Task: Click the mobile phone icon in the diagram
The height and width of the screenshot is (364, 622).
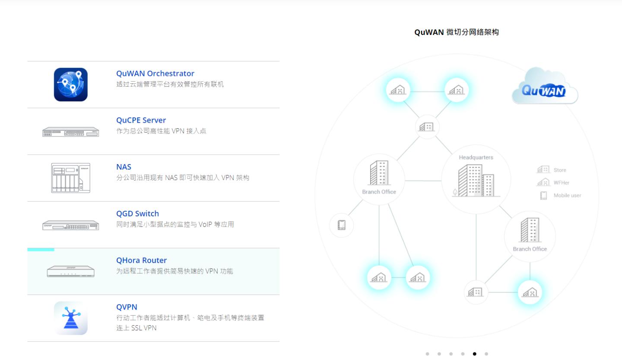Action: [341, 225]
